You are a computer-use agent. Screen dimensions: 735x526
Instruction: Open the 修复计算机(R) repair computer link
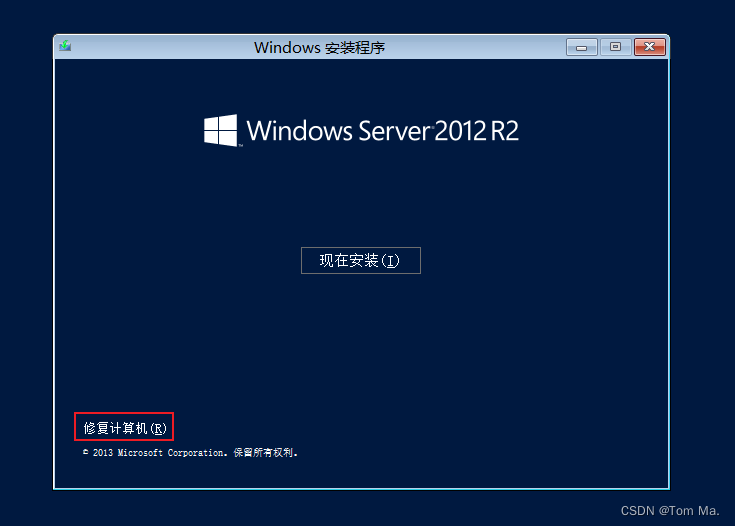(125, 428)
